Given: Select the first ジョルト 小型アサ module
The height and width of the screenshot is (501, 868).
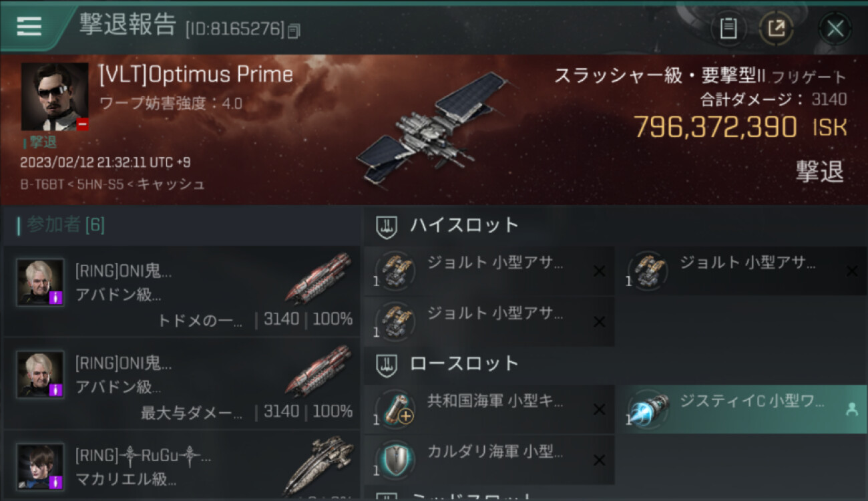Looking at the screenshot, I should pos(489,271).
